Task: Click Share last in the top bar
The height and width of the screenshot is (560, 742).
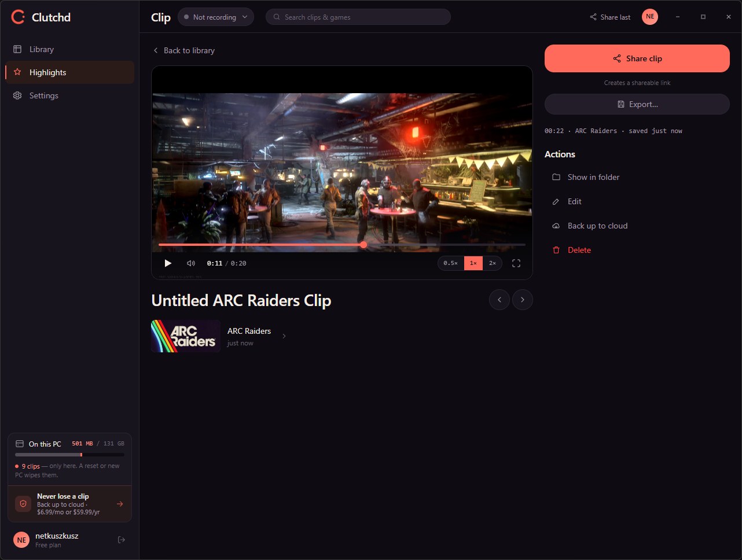Action: tap(610, 17)
